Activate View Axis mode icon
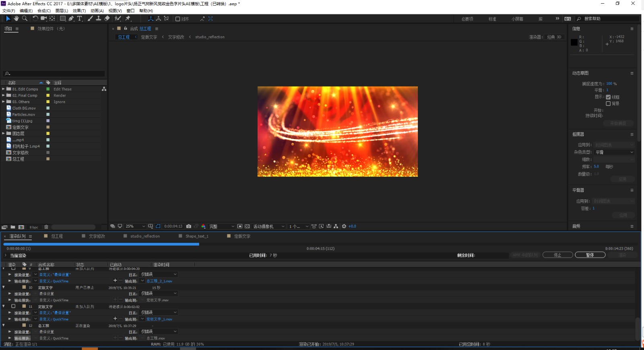This screenshot has width=644, height=350. (166, 19)
